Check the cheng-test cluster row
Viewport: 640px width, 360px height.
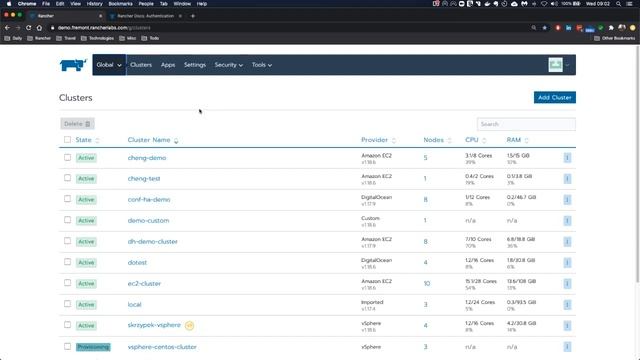67,178
